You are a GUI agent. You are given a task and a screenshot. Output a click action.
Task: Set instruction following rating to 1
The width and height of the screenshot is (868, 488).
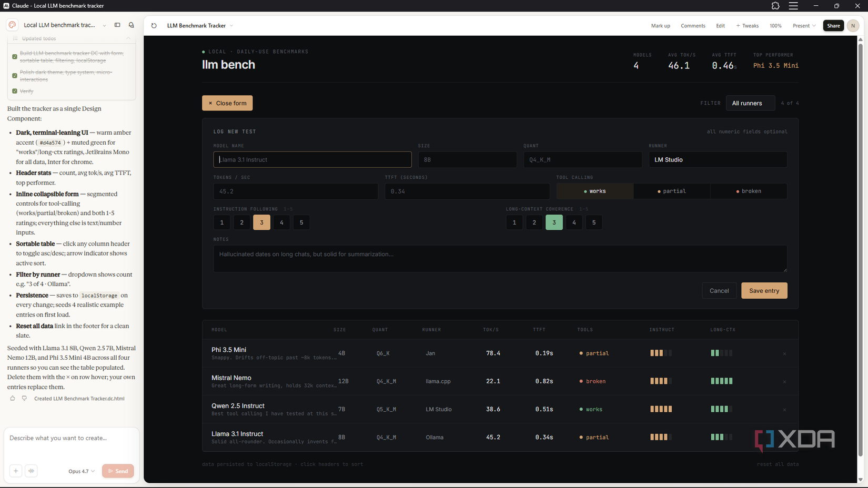tap(222, 222)
